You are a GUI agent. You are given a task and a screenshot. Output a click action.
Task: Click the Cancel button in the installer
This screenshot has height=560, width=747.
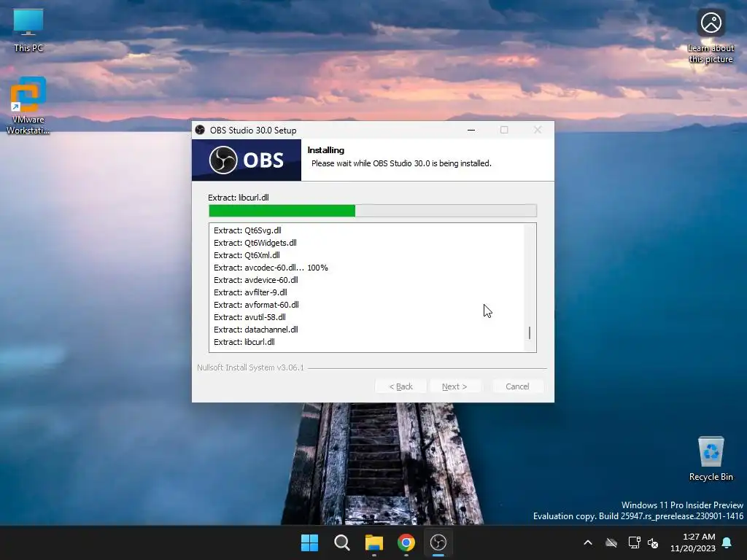517,386
